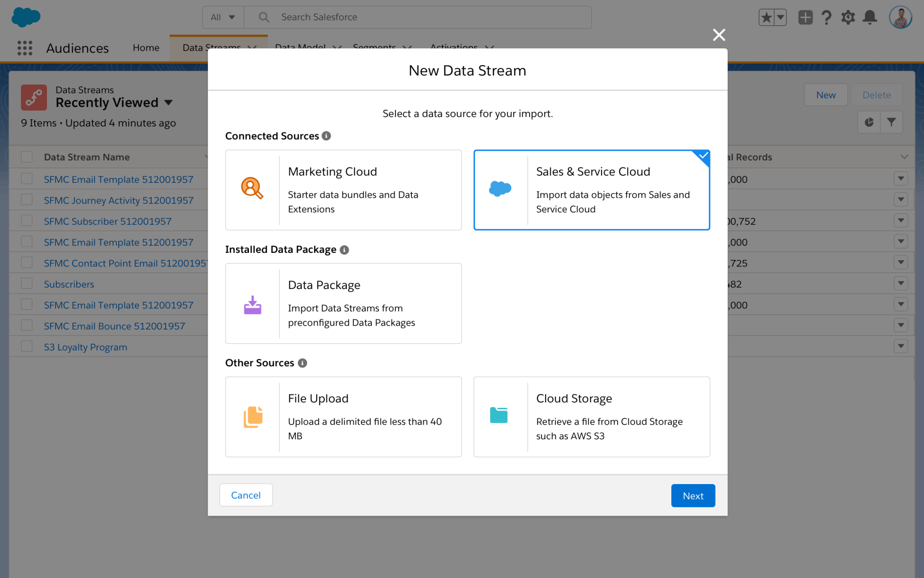Image resolution: width=924 pixels, height=578 pixels.
Task: Select the header checkbox for all streams
Action: (x=26, y=157)
